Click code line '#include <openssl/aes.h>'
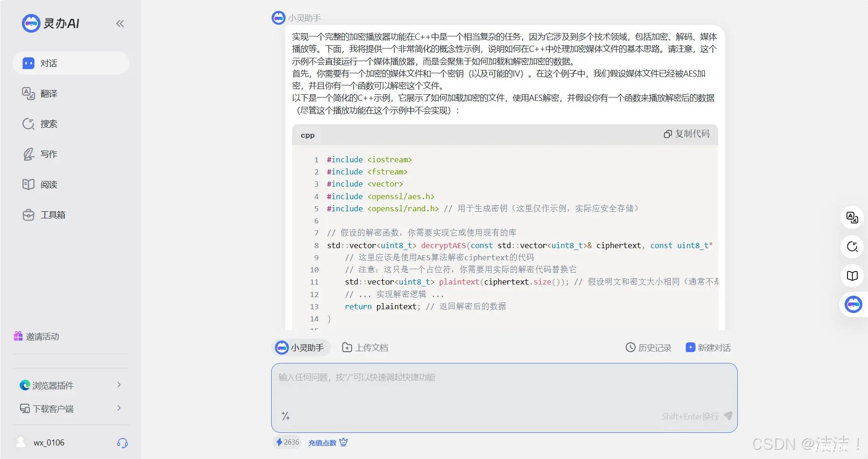Screen dimensions: 868x459 pyautogui.click(x=380, y=196)
